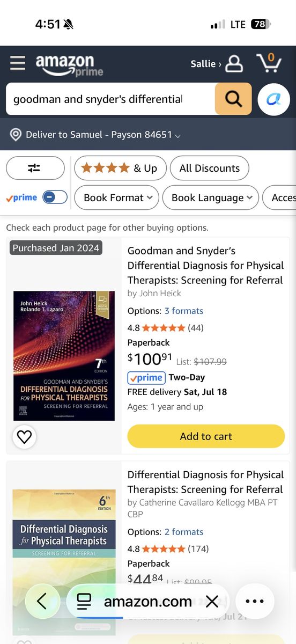The height and width of the screenshot is (644, 296).
Task: Add 7th edition book to wishlist heart
Action: 24,437
